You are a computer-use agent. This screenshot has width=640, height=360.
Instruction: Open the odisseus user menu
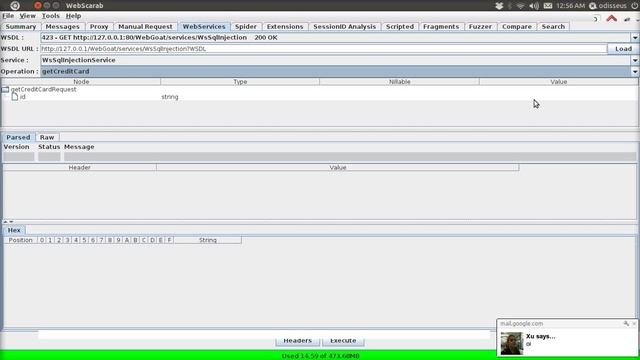pos(607,6)
